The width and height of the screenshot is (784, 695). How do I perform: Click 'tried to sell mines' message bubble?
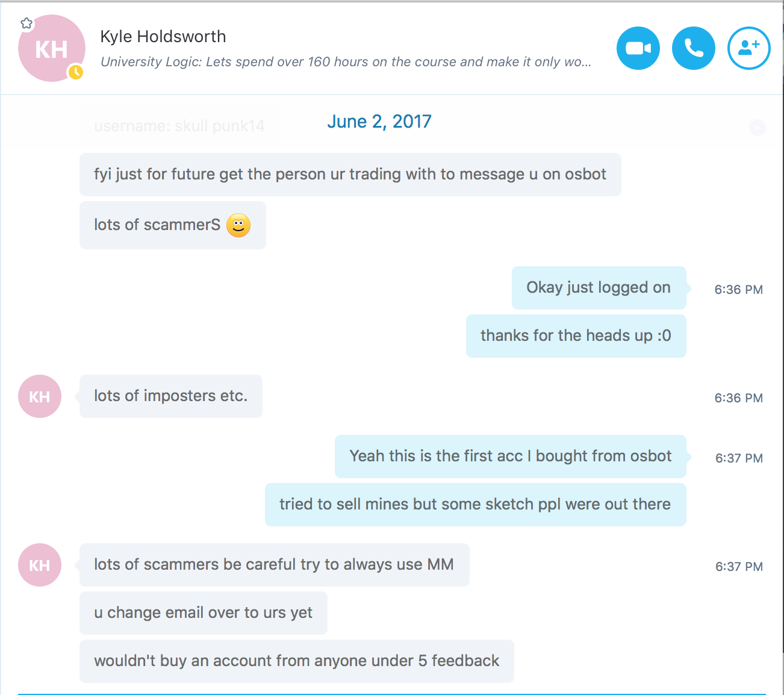pos(476,505)
